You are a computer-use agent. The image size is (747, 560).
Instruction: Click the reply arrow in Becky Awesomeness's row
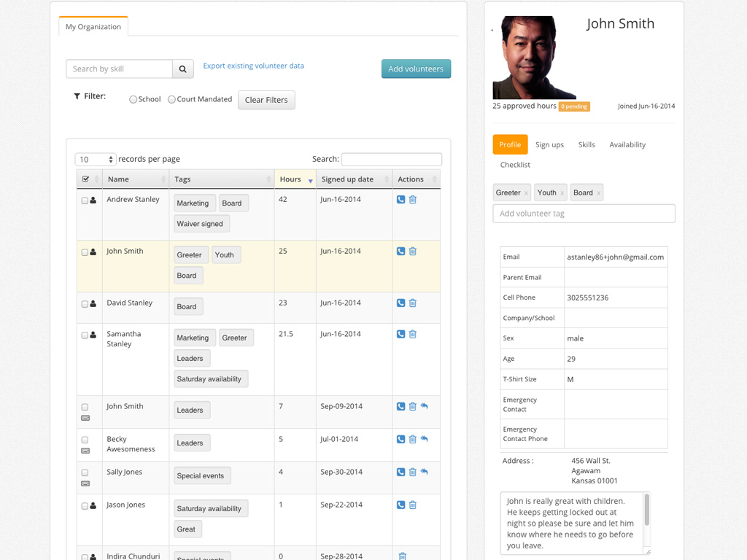coord(425,439)
